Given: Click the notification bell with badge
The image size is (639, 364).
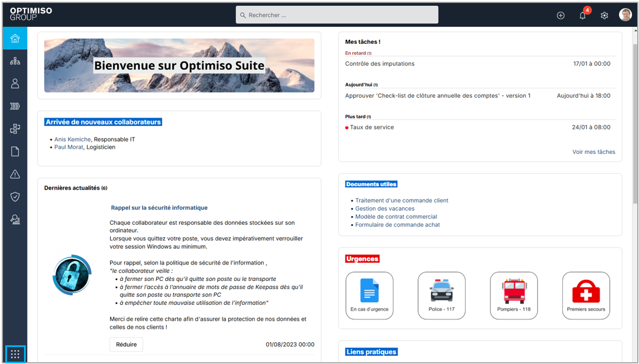Looking at the screenshot, I should 582,15.
